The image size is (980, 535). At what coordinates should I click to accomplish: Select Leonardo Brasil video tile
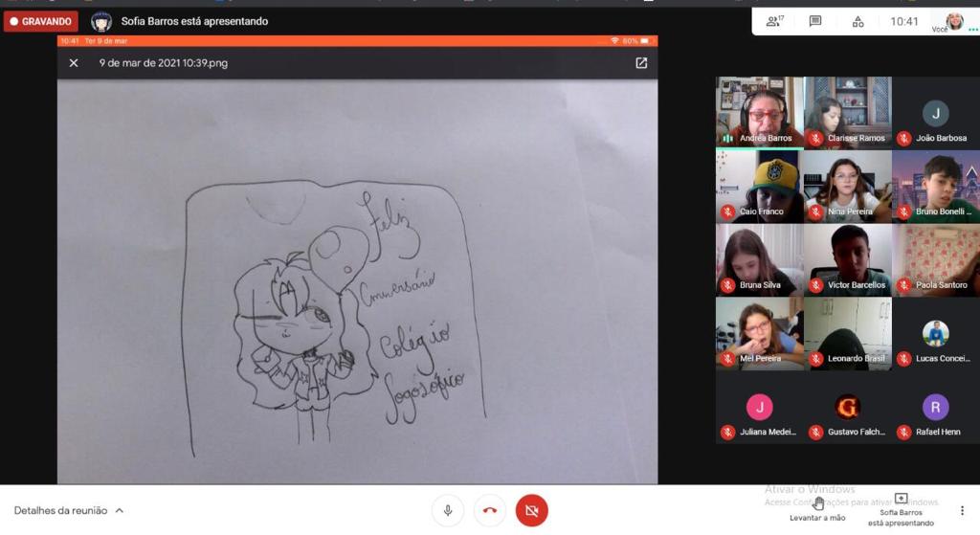tap(848, 334)
